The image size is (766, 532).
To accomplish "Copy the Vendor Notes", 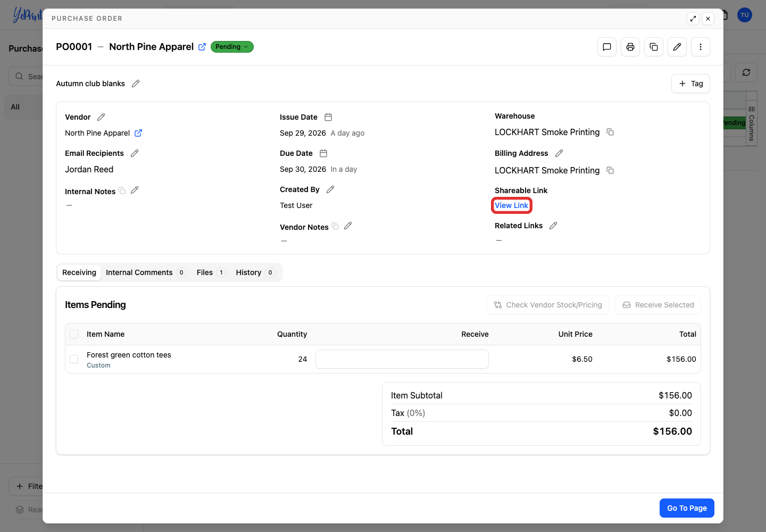I will pyautogui.click(x=335, y=226).
